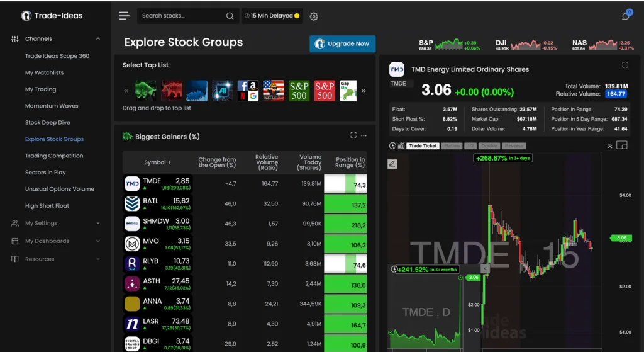Select the MVO row in gainers
644x352 pixels.
(x=245, y=244)
